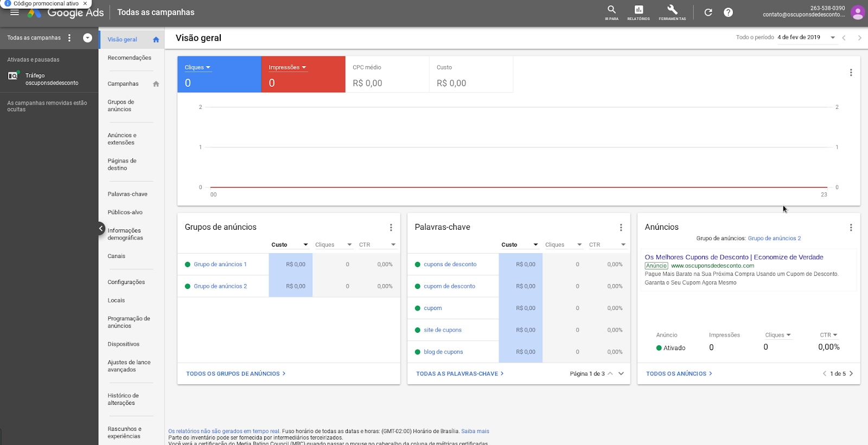
Task: Open Custo column dropdown in Grupos de anúncios
Action: coord(305,245)
